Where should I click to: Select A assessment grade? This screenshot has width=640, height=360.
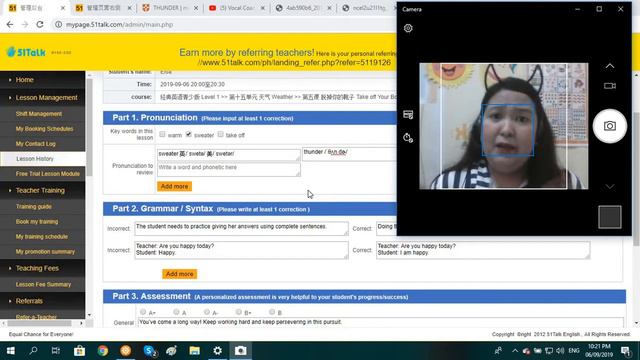coord(176,312)
